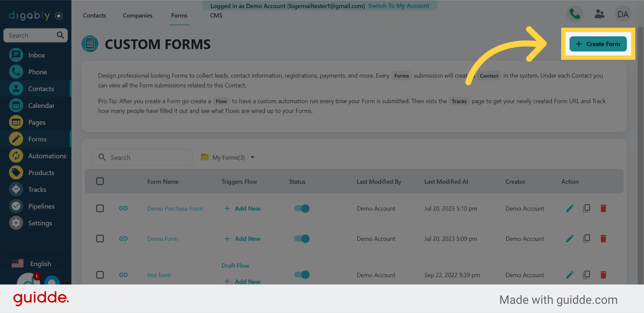Edit test form with pencil icon

click(570, 275)
